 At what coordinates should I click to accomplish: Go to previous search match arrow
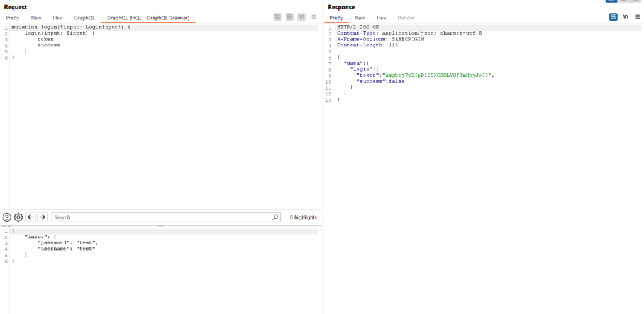tap(30, 217)
